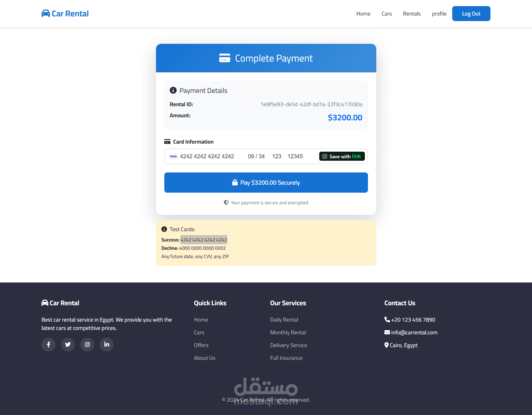532x415 pixels.
Task: Click the Payment Details info icon
Action: [x=173, y=90]
